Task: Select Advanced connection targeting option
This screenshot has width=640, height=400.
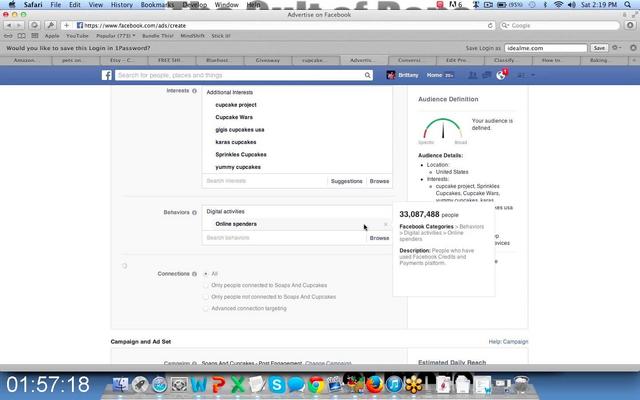Action: 206,309
